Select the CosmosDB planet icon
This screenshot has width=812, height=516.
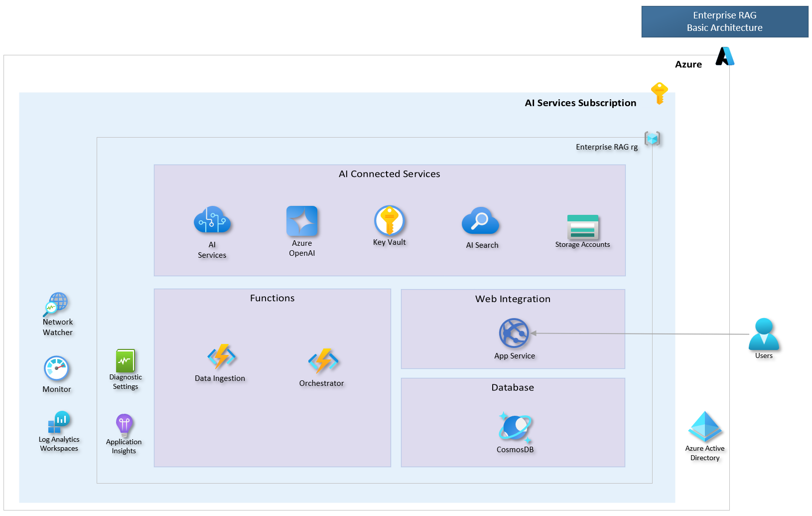pyautogui.click(x=516, y=427)
